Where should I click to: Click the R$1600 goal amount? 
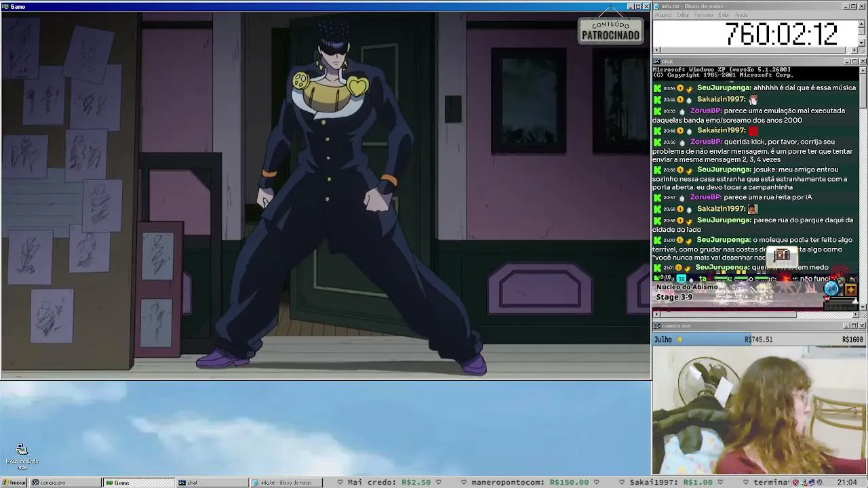tap(852, 340)
